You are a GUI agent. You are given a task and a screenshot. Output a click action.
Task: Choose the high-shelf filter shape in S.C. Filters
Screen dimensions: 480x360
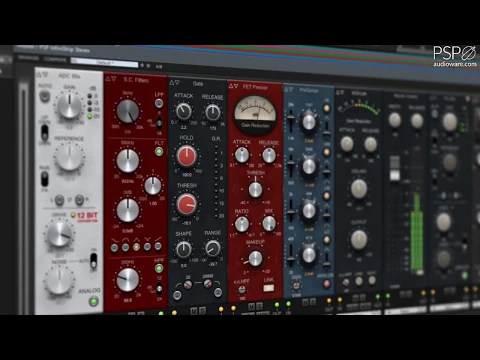(x=158, y=246)
